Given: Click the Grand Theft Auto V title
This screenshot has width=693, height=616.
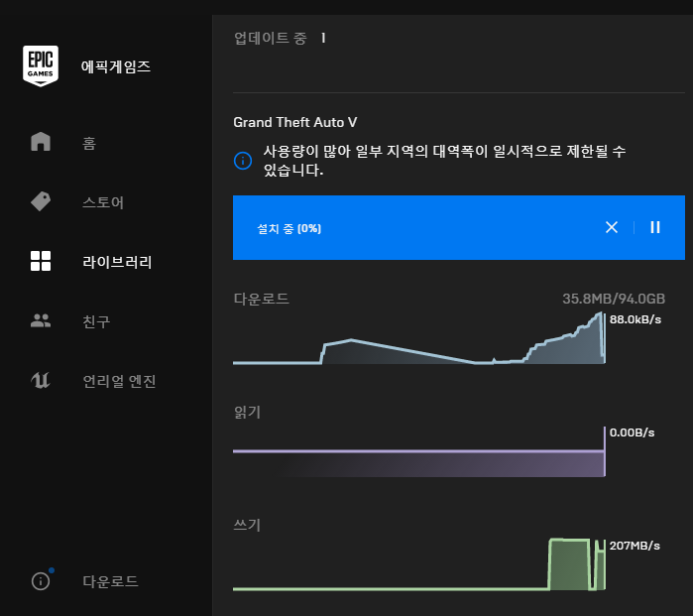Looking at the screenshot, I should (x=295, y=122).
